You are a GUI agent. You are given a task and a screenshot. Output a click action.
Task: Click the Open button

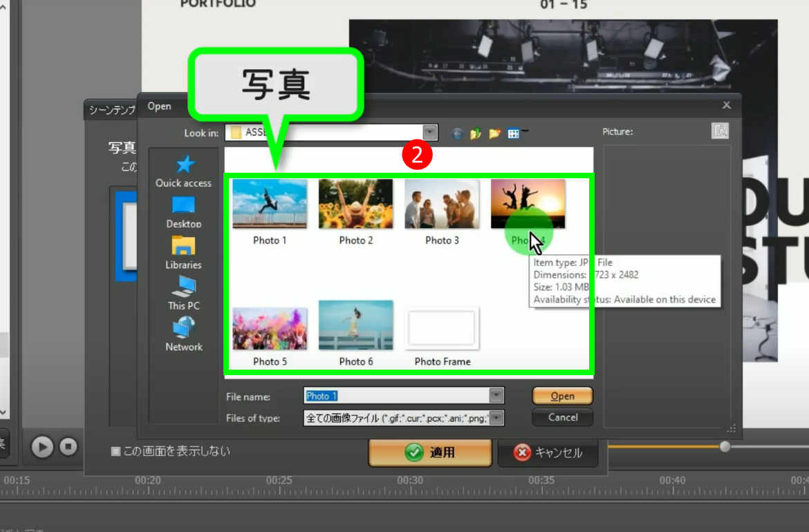coord(562,396)
